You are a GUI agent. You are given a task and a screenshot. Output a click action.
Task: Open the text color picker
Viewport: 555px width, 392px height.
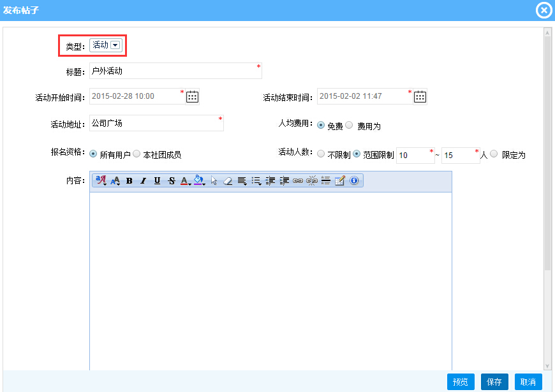[185, 181]
